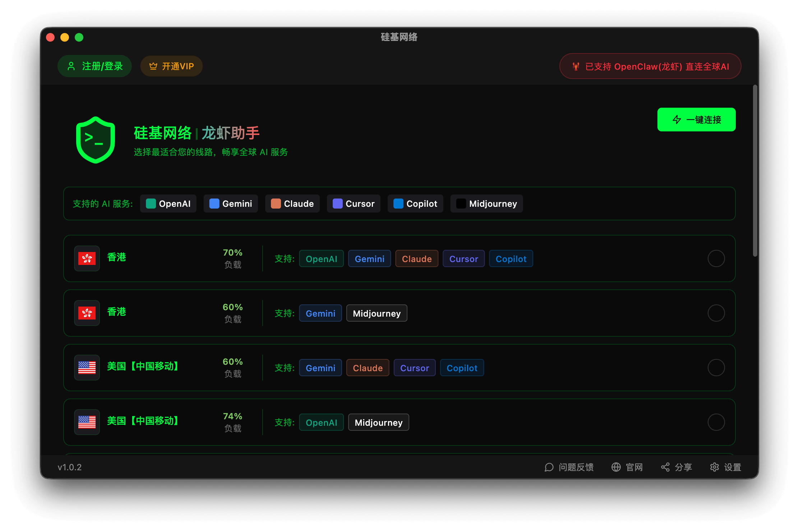Click the Midjourney badge in Hong Kong 60% row
This screenshot has height=532, width=799.
(x=377, y=313)
